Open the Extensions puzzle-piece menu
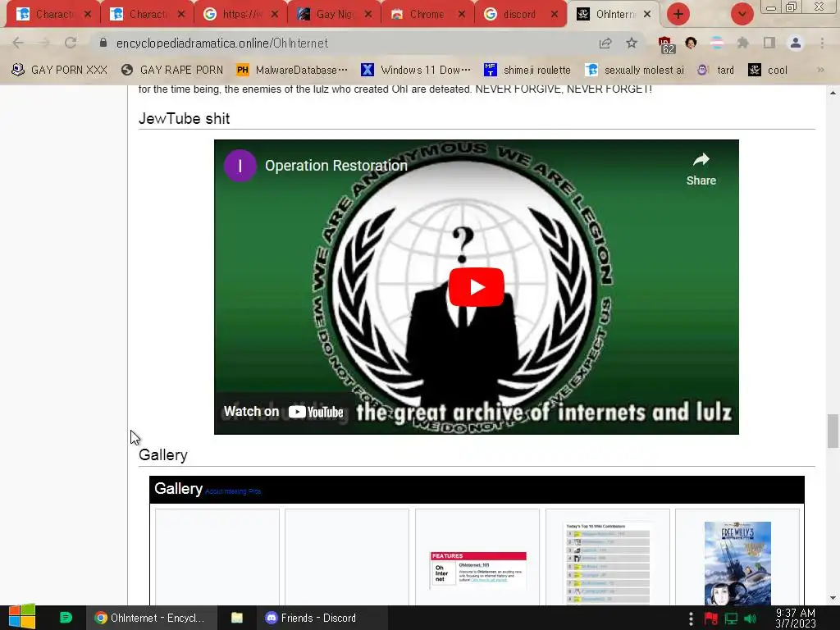This screenshot has width=840, height=630. point(742,43)
